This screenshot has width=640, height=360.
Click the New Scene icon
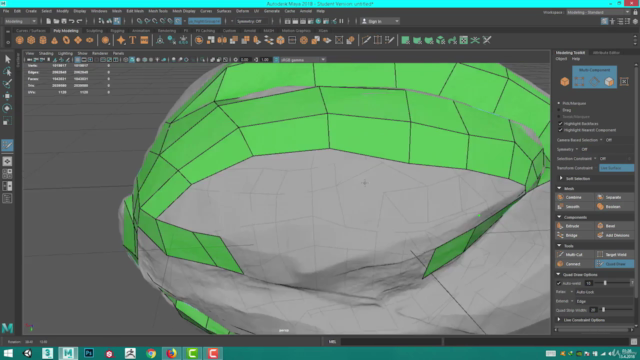coord(48,21)
